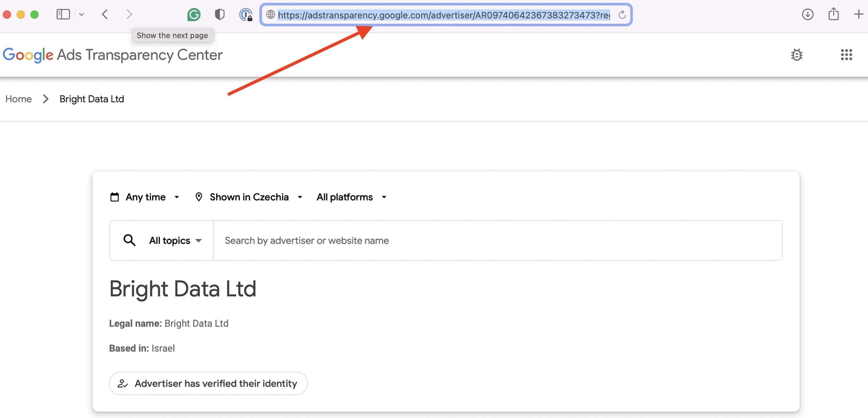
Task: Open the share icon in the toolbar
Action: coord(833,14)
